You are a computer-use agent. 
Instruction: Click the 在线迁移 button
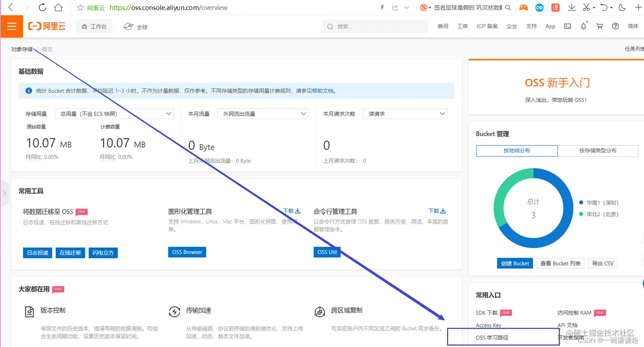(x=70, y=253)
